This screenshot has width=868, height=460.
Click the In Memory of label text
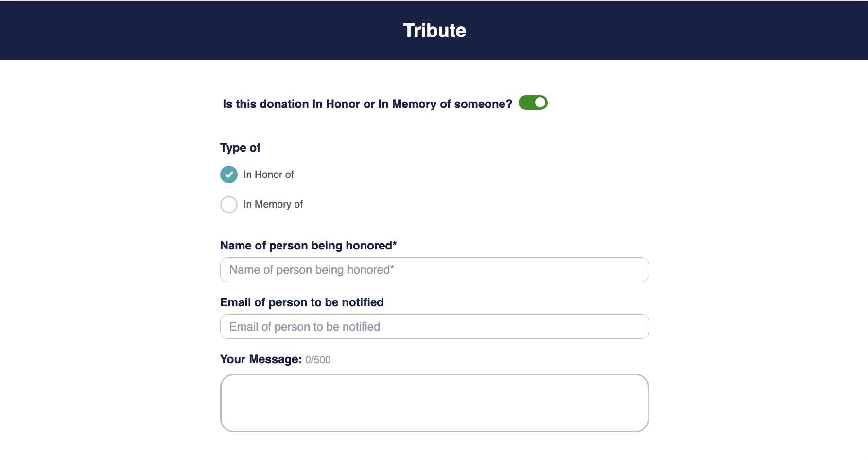click(273, 204)
